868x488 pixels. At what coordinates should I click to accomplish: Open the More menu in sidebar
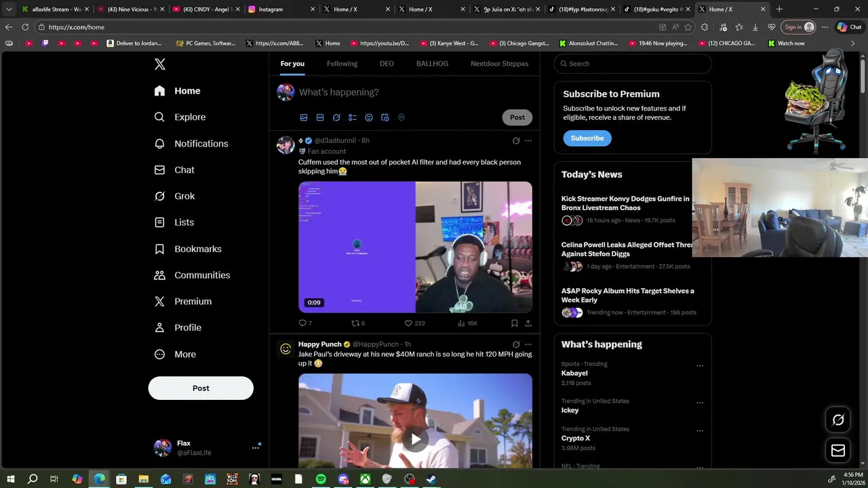pos(175,354)
